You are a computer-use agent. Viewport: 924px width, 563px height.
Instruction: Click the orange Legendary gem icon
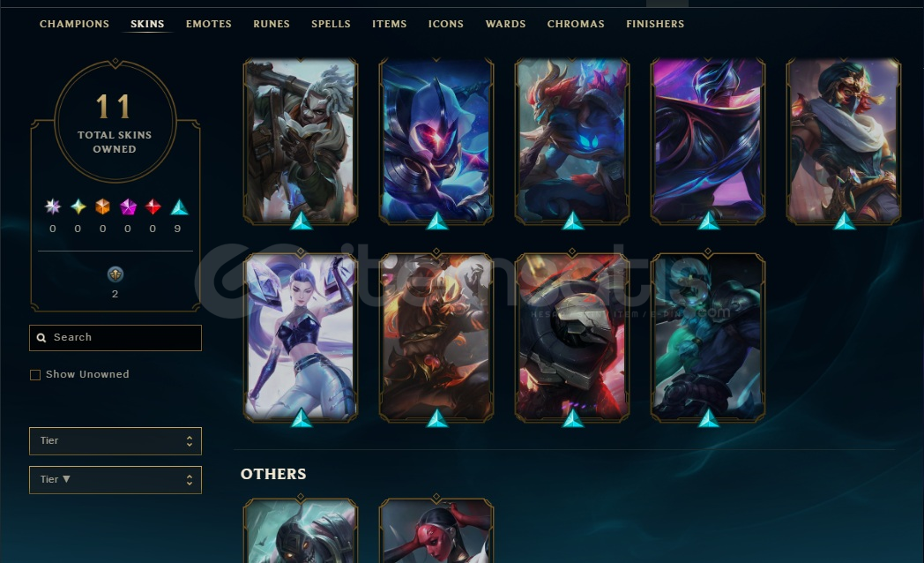tap(102, 206)
